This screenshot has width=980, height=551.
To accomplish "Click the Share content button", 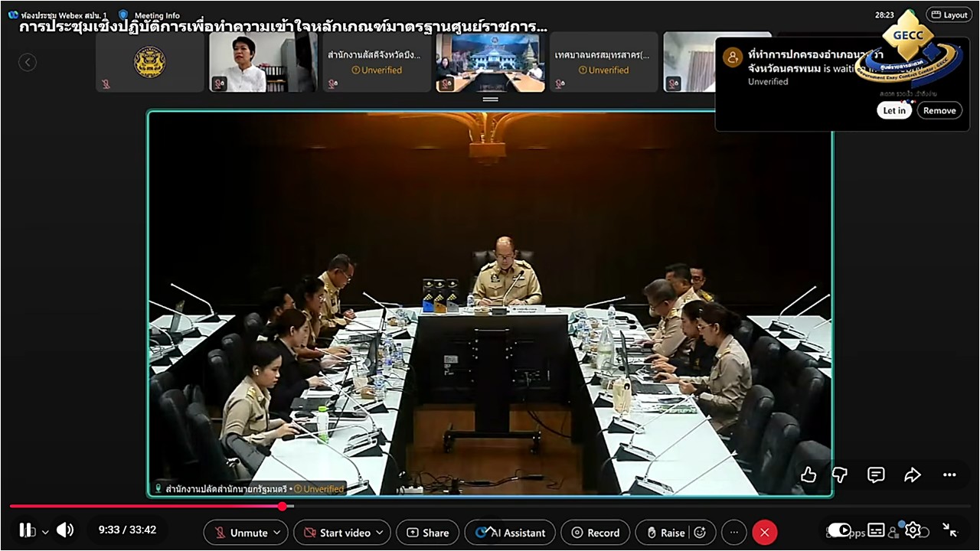I will pos(427,533).
